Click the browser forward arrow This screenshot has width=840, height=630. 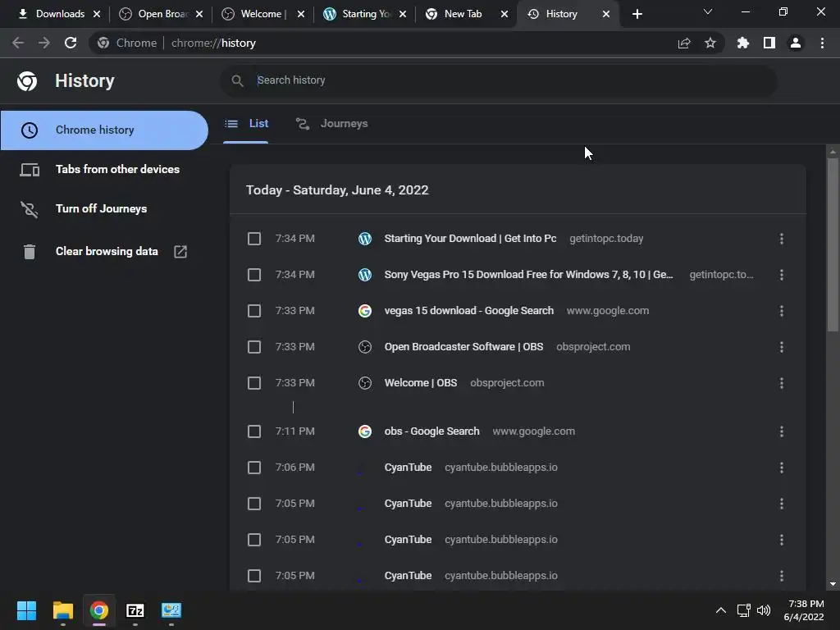[44, 43]
